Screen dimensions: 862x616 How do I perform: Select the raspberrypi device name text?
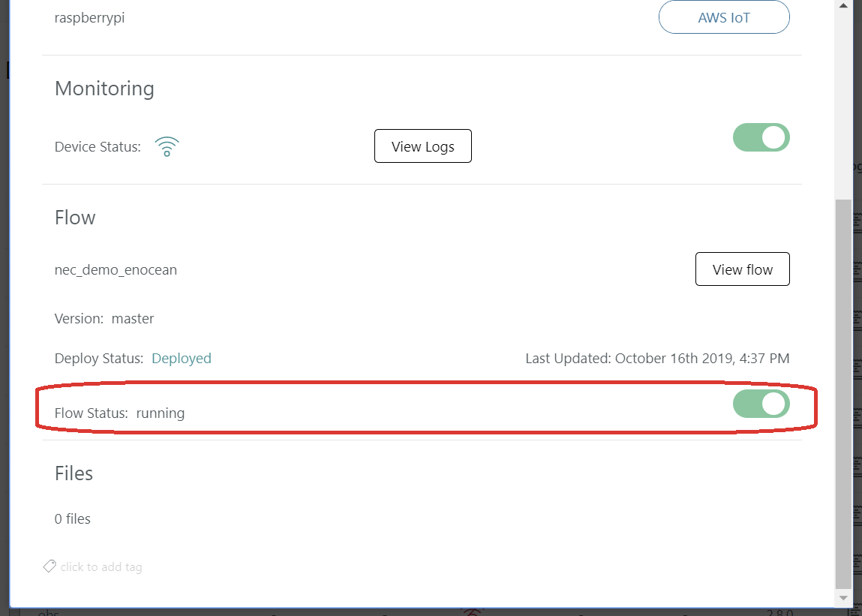pos(89,17)
